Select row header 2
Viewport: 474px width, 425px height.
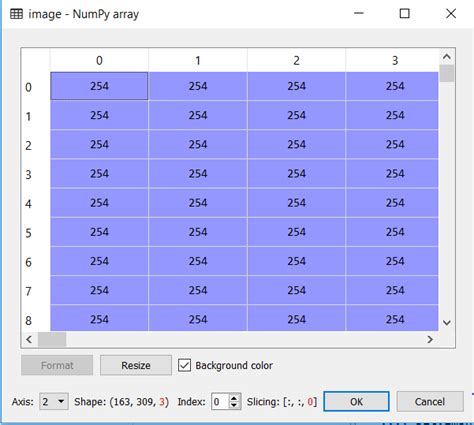click(x=29, y=145)
